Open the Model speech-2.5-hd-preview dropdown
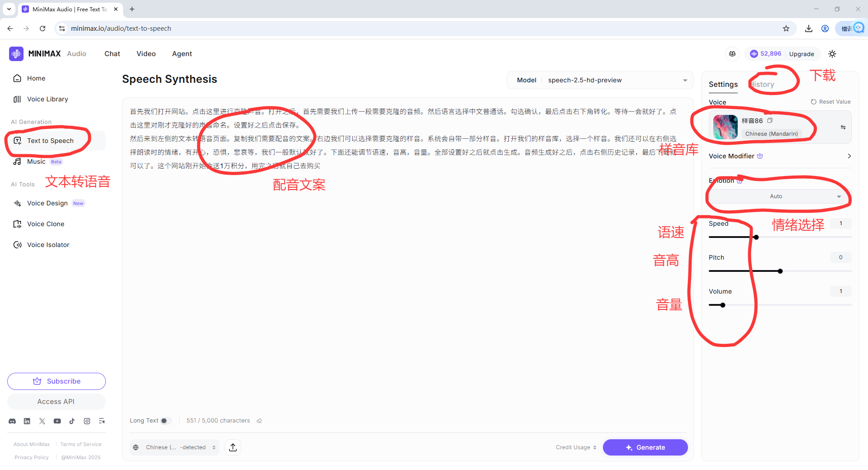868x470 pixels. [x=600, y=80]
